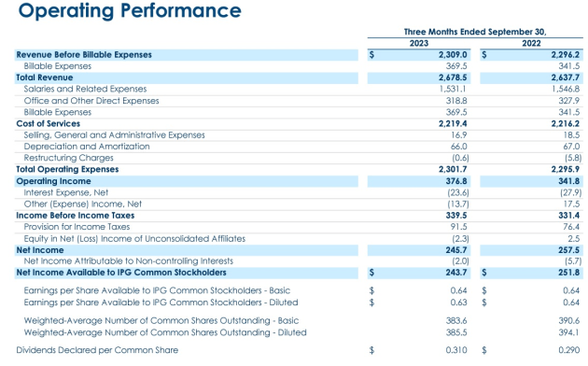Select Earnings per Share Basic label
Screen dimensions: 588x366
pos(157,290)
